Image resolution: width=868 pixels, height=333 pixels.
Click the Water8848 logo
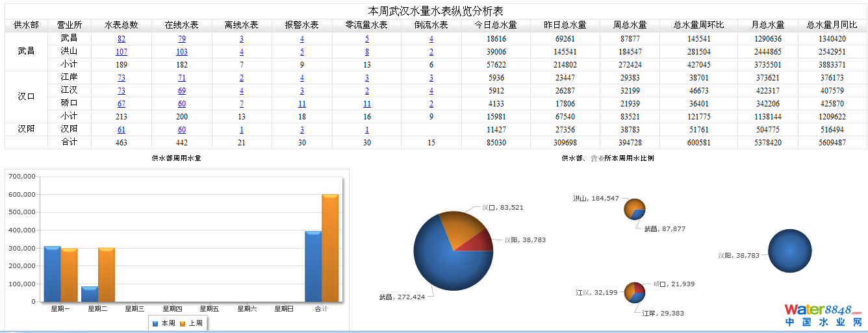[x=823, y=315]
